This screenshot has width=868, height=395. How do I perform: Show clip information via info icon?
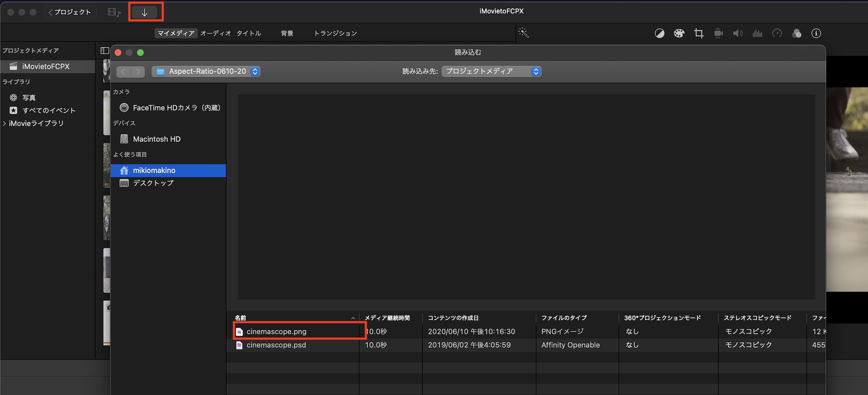[x=816, y=33]
